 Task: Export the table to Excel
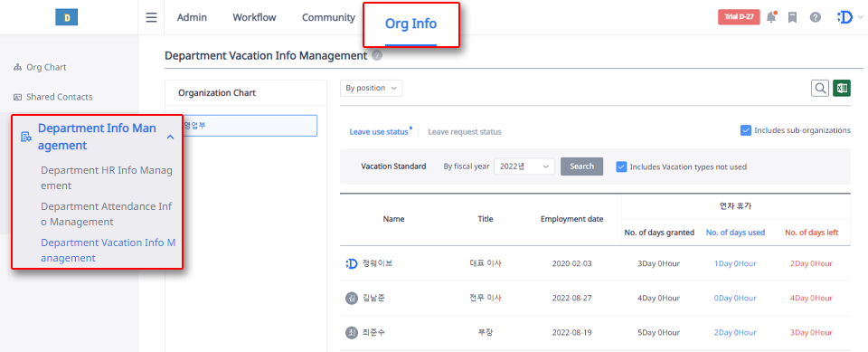coord(842,88)
